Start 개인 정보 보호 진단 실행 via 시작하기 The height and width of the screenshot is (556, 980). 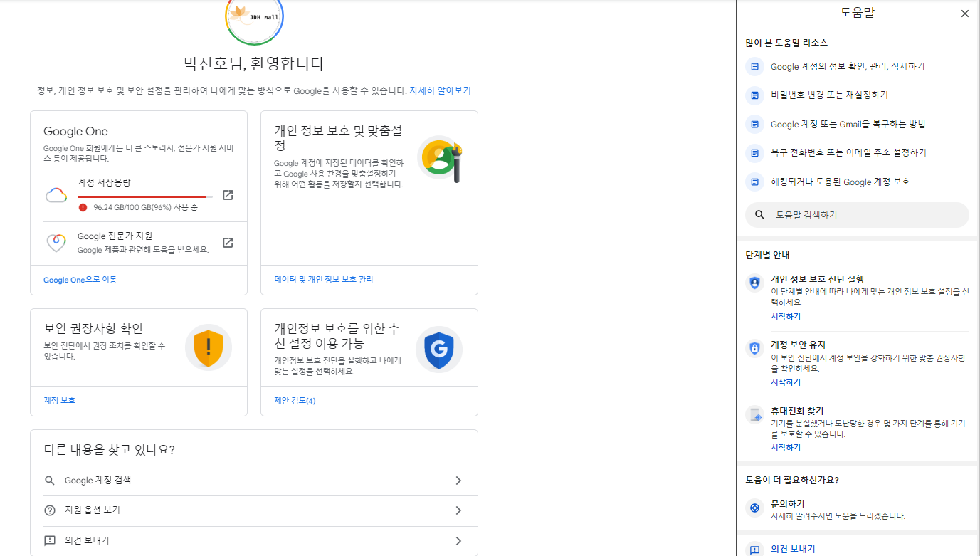point(786,317)
